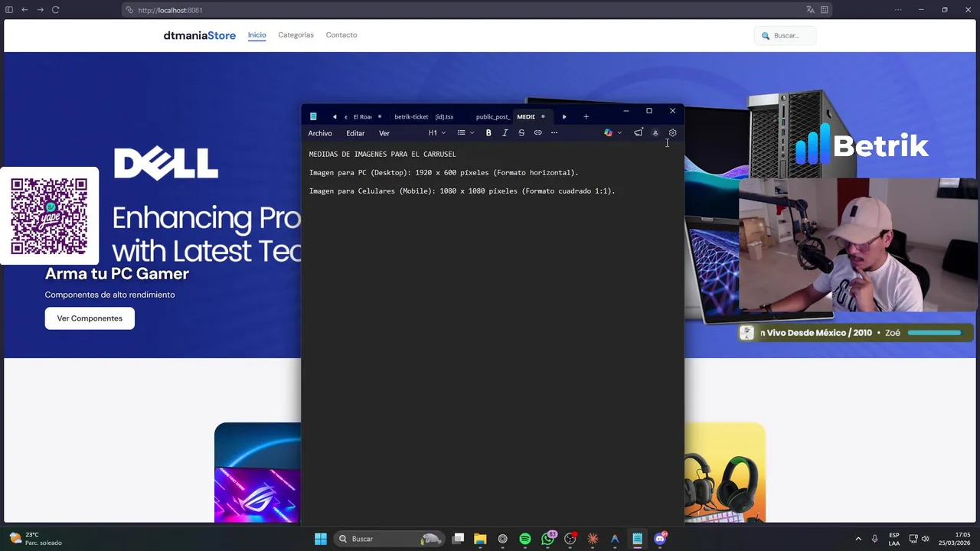Click the Yape QR code image

[49, 216]
